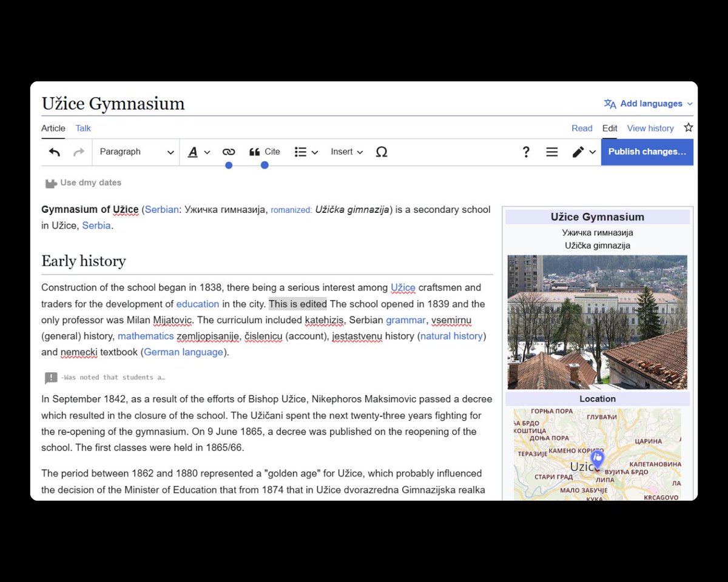Open the Paragraph format dropdown
Viewport: 728px width, 582px height.
(x=136, y=152)
